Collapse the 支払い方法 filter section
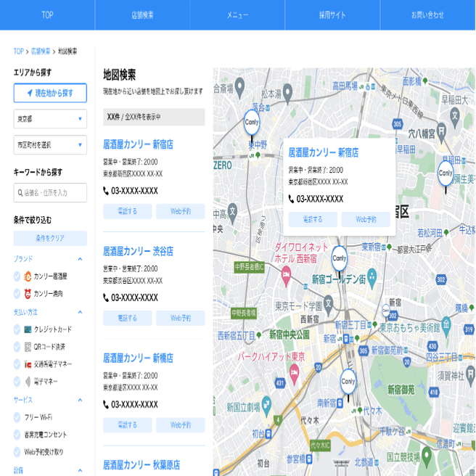The width and height of the screenshot is (476, 476). point(80,312)
